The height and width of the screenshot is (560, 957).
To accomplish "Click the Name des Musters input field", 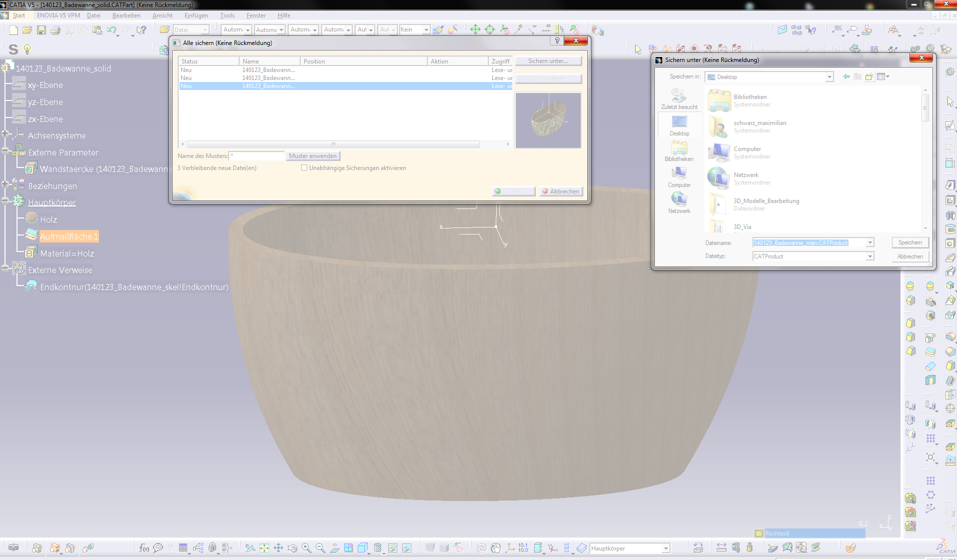I will pos(256,156).
